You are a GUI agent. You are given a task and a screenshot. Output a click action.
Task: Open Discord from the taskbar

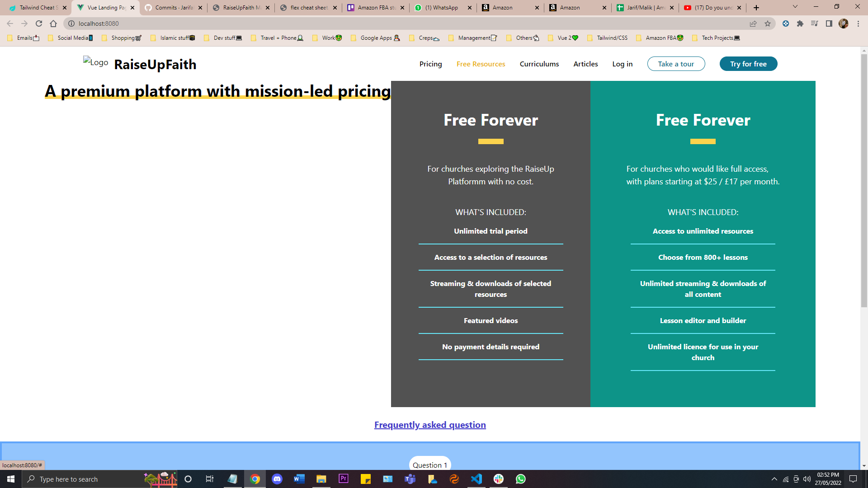(277, 479)
